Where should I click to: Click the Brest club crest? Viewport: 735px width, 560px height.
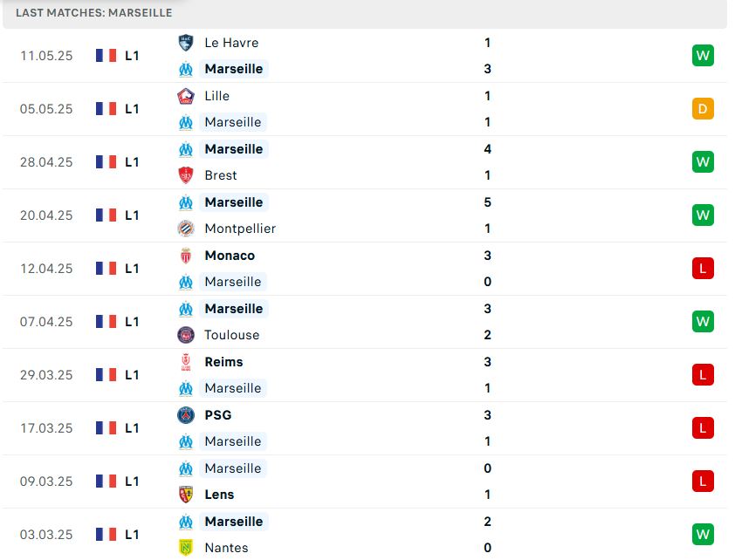(x=186, y=175)
